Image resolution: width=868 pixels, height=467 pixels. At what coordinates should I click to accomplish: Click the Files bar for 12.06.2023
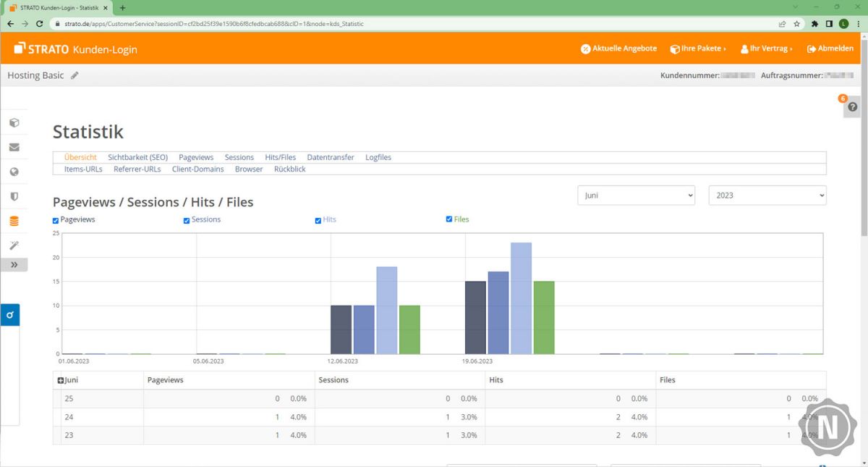coord(409,329)
